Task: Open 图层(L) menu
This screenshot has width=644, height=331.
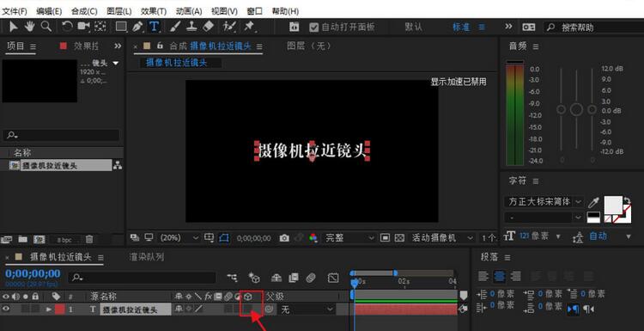Action: click(119, 11)
